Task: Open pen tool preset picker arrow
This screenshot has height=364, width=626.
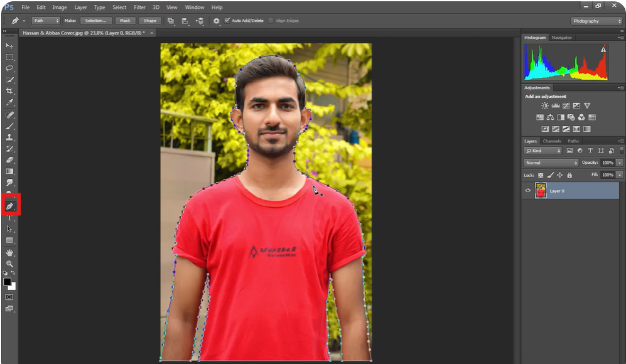Action: (24, 21)
